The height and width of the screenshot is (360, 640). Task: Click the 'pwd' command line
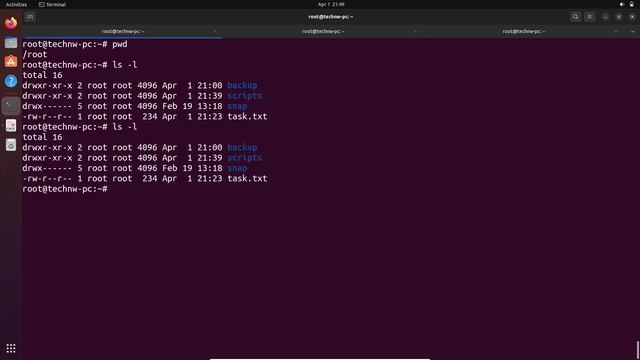75,44
